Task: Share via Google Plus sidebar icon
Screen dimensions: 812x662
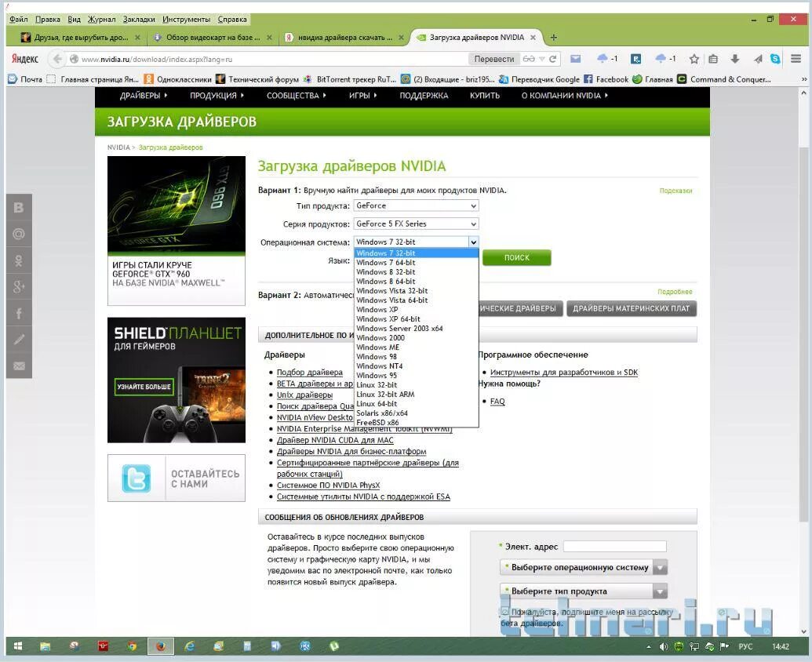Action: tap(19, 287)
